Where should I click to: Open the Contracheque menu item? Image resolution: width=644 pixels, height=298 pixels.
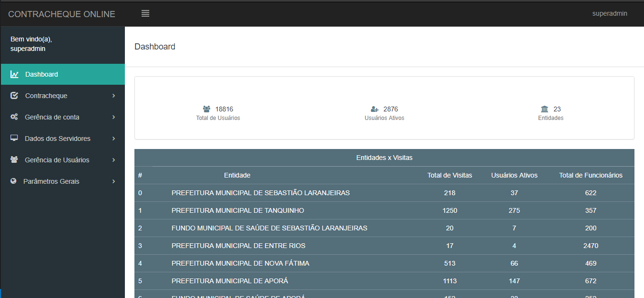click(63, 96)
